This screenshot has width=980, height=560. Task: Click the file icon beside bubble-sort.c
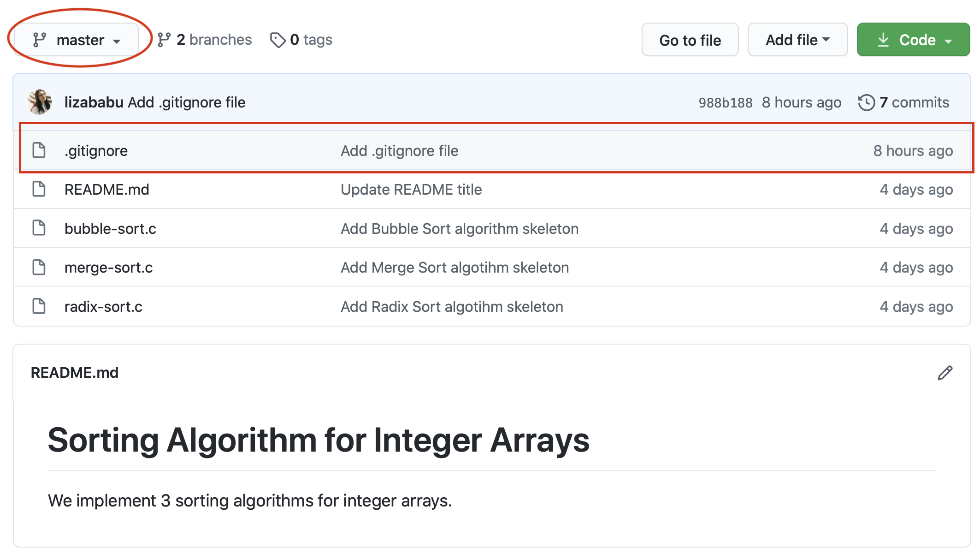pyautogui.click(x=39, y=228)
